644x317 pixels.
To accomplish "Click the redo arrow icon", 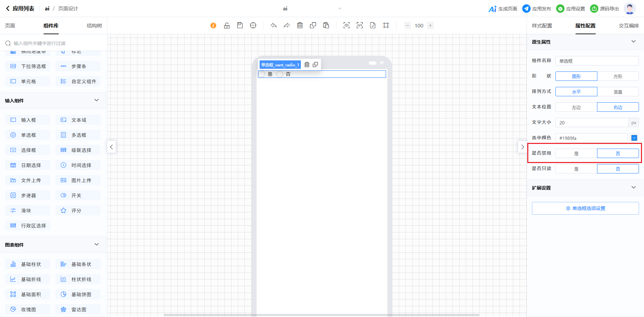I will pyautogui.click(x=287, y=25).
